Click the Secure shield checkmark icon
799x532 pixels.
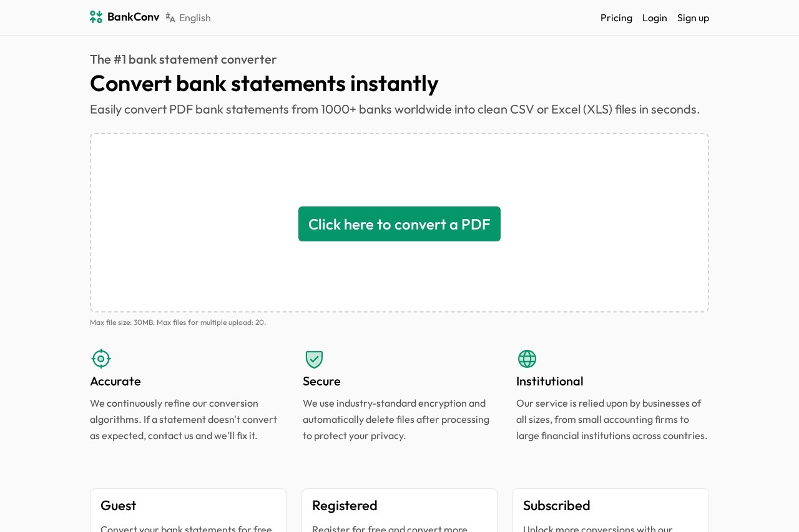314,359
